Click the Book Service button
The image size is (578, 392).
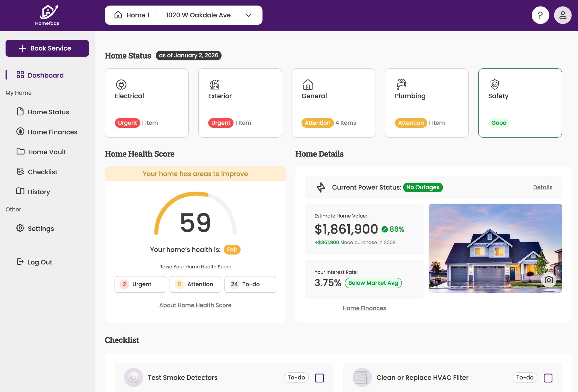[47, 48]
